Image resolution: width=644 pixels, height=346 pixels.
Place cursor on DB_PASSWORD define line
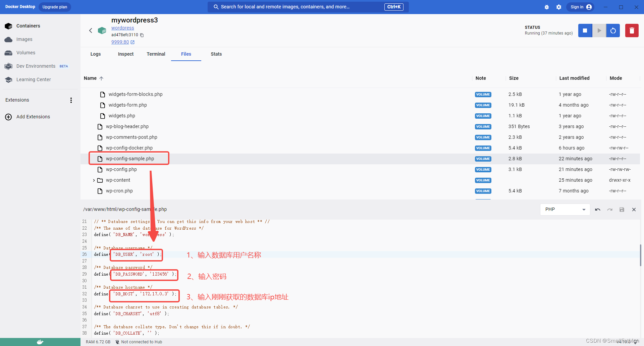[135, 274]
